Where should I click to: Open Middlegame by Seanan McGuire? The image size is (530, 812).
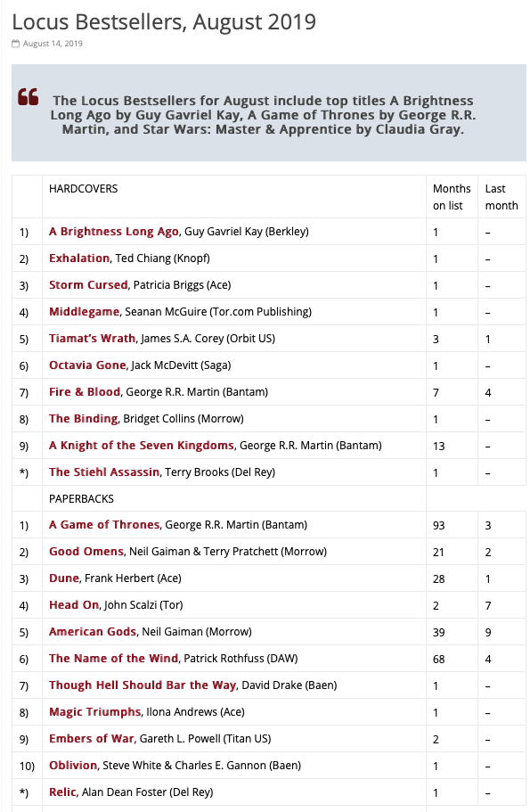click(x=85, y=312)
